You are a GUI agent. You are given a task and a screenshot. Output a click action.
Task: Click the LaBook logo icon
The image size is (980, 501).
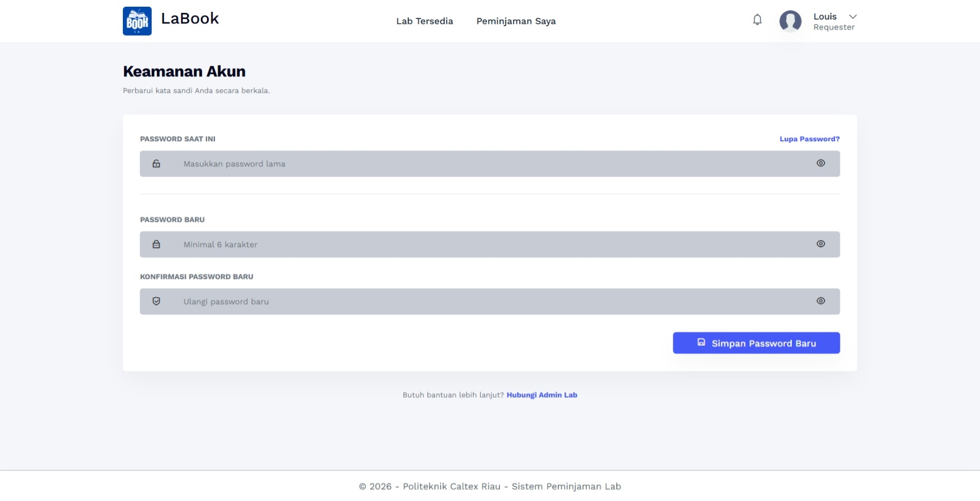coord(137,21)
